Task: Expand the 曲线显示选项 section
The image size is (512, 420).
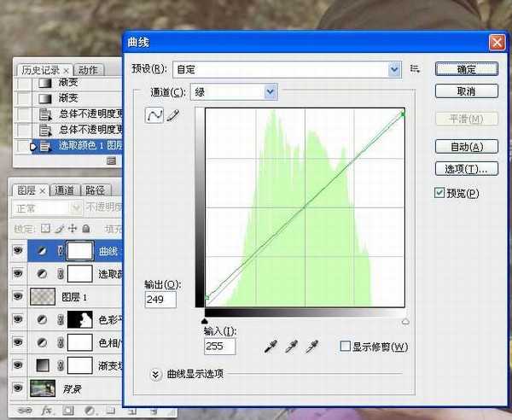Action: [155, 374]
